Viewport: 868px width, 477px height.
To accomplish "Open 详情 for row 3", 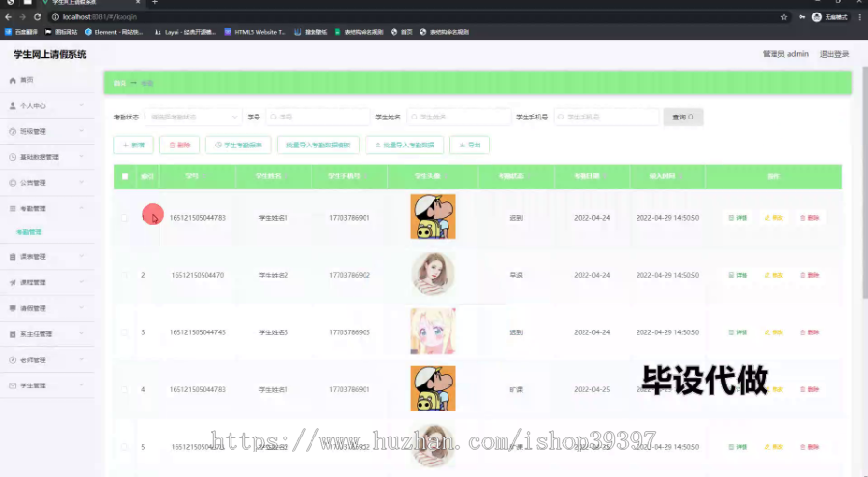I will (738, 332).
